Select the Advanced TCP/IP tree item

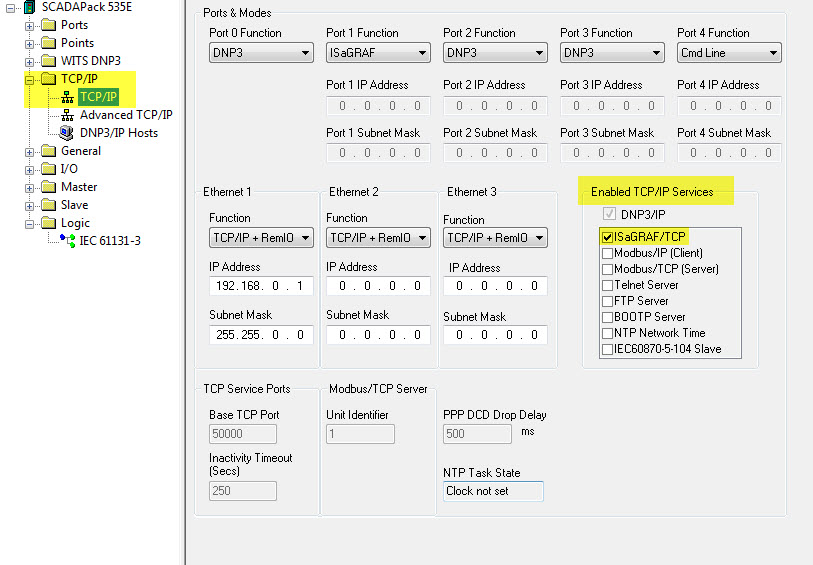coord(126,115)
